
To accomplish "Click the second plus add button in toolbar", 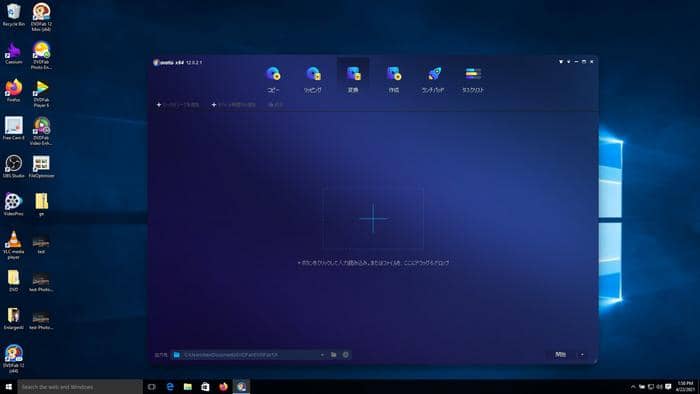I will coord(233,104).
